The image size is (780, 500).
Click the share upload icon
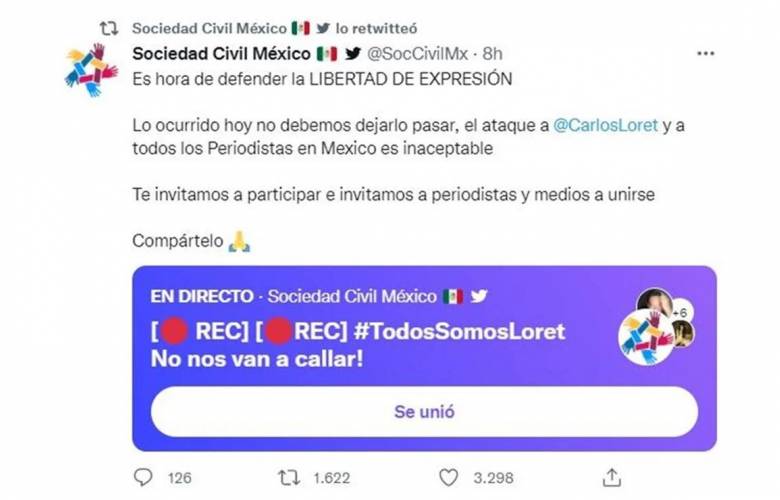pyautogui.click(x=612, y=477)
